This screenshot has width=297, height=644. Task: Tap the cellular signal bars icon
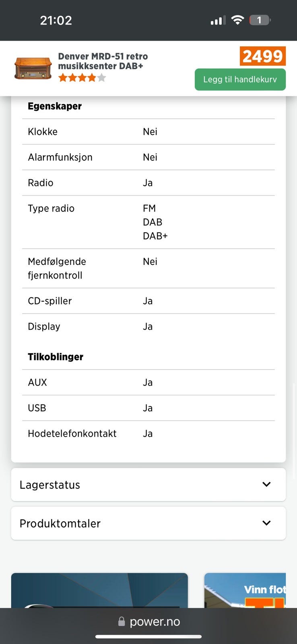click(x=218, y=20)
